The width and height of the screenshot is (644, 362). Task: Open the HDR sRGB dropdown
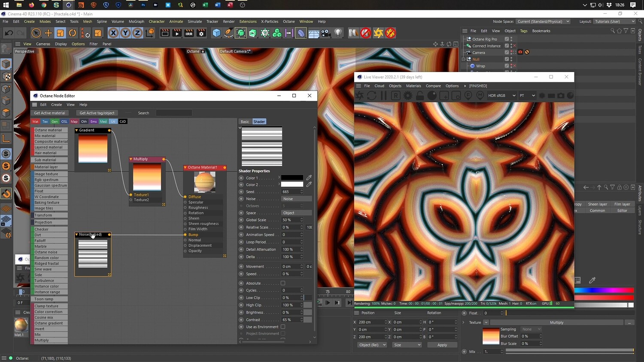501,96
